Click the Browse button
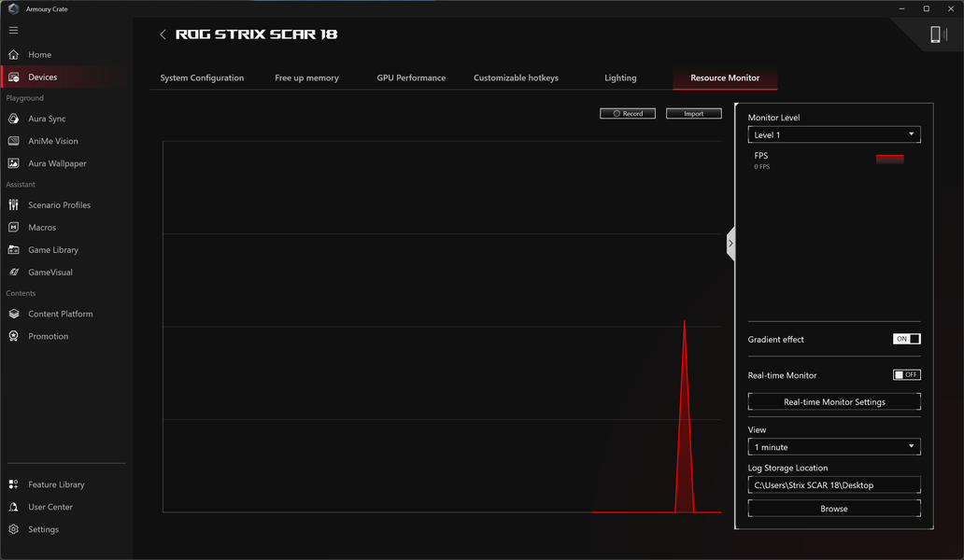Image resolution: width=964 pixels, height=560 pixels. pyautogui.click(x=833, y=509)
